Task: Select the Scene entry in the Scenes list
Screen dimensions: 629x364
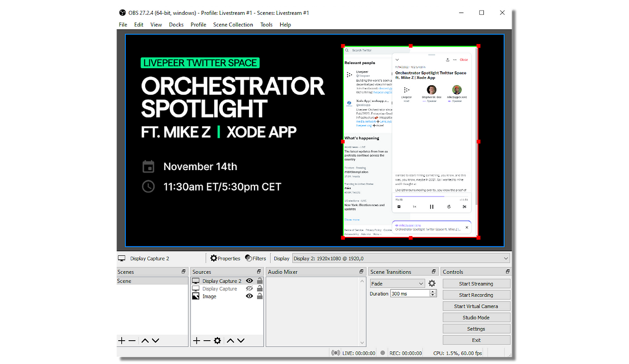Action: 152,281
